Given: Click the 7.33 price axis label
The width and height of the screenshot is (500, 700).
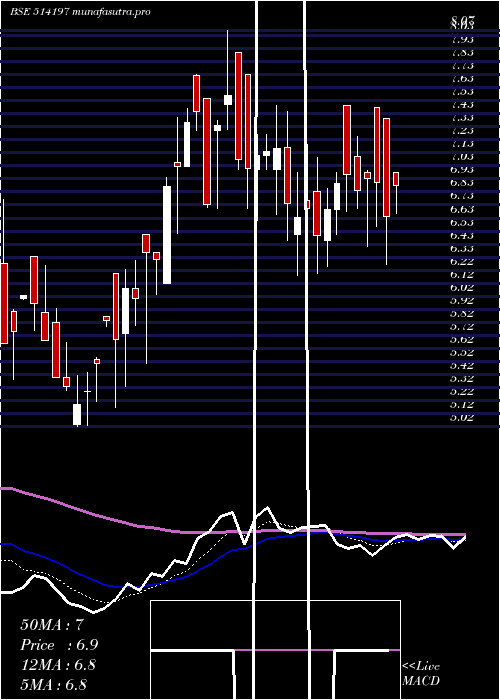Looking at the screenshot, I should [462, 118].
